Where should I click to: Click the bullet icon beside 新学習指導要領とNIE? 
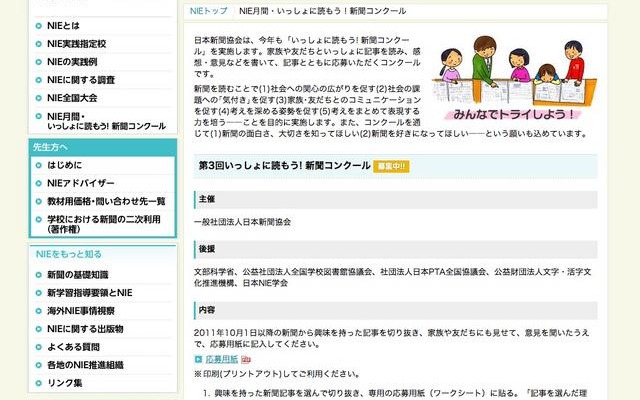[x=39, y=293]
